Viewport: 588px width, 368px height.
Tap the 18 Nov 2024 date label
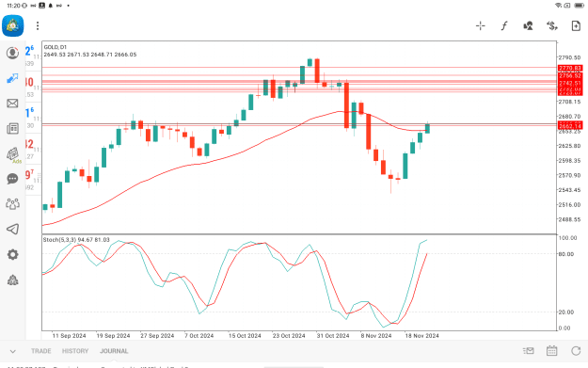421,336
